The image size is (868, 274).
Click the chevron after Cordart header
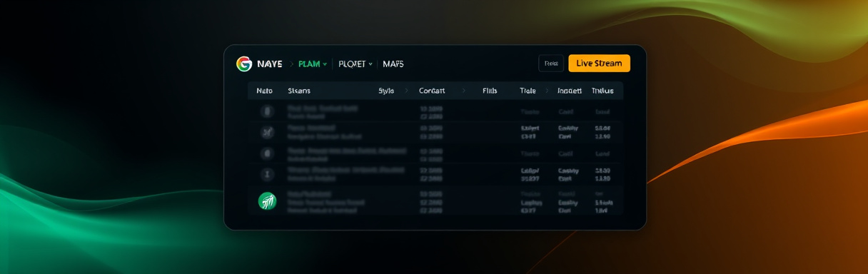[463, 91]
